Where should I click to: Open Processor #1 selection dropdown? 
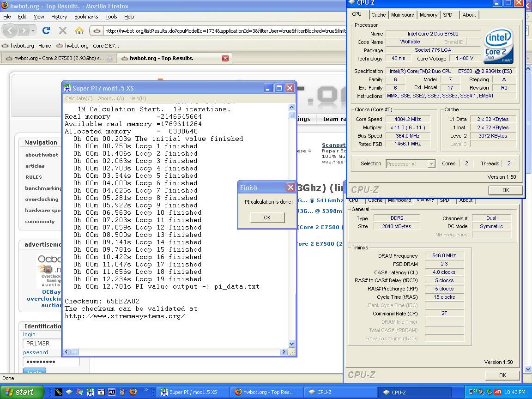pos(410,164)
